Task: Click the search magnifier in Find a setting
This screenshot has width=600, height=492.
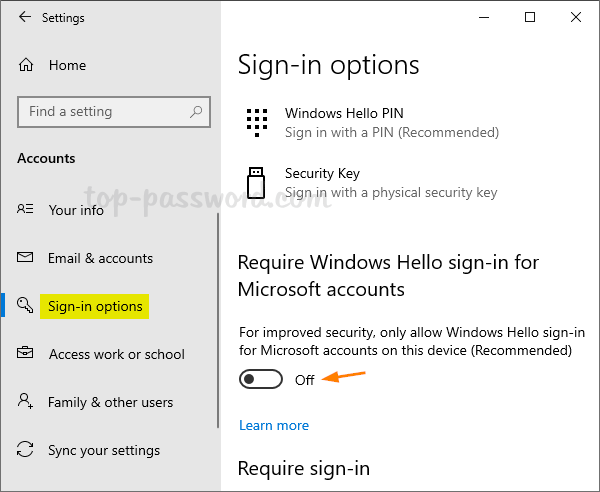Action: pos(197,112)
